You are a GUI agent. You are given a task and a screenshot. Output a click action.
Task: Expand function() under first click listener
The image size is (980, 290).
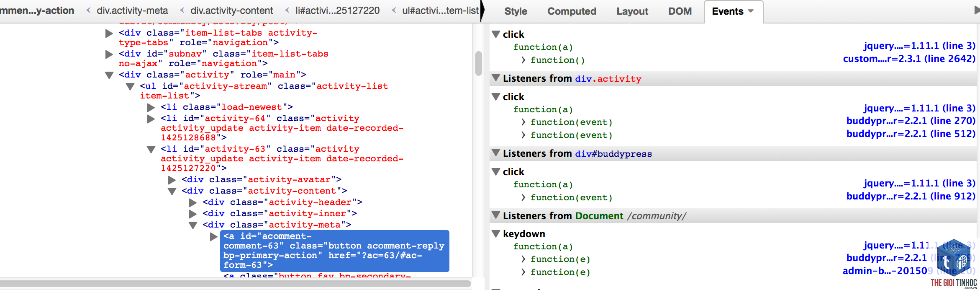pos(523,60)
